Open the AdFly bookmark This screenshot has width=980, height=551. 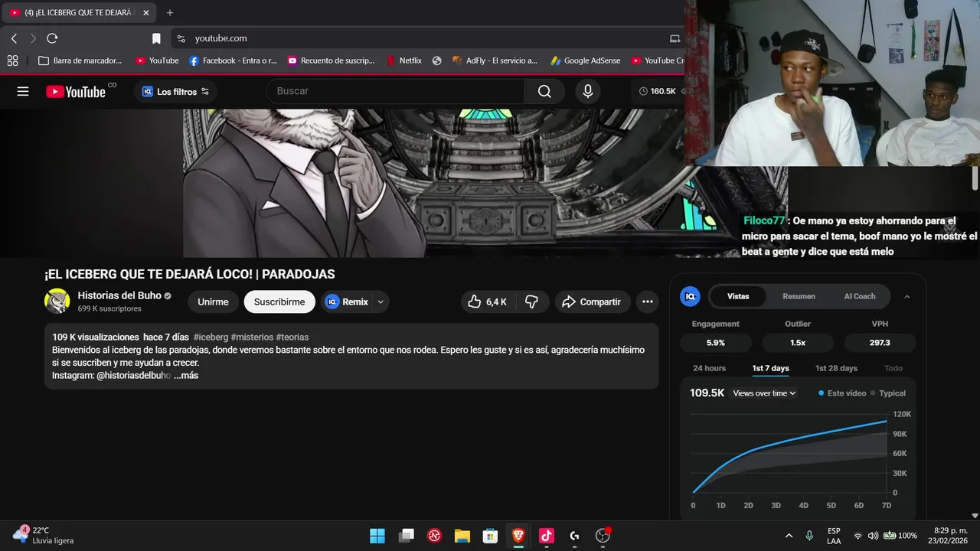coord(495,60)
